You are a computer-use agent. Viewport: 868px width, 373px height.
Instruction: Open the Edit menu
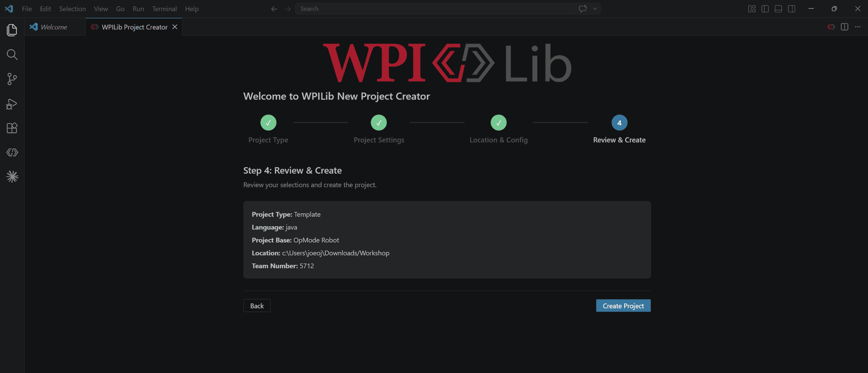coord(45,9)
